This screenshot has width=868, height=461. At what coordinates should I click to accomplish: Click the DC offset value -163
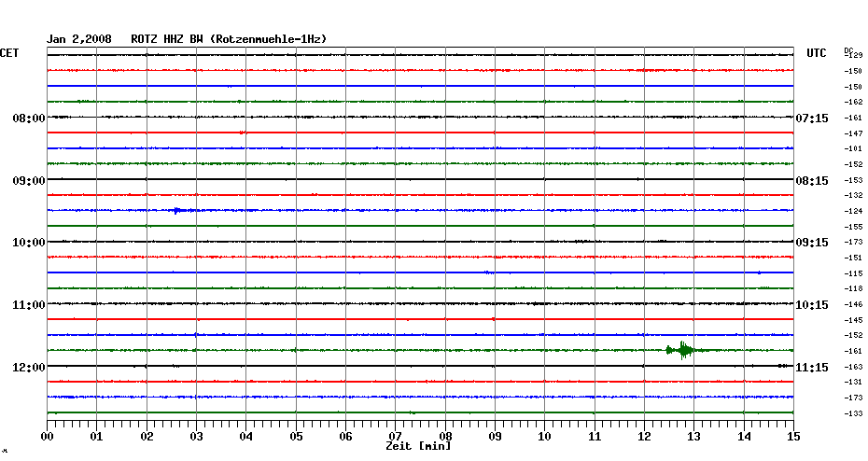(854, 367)
